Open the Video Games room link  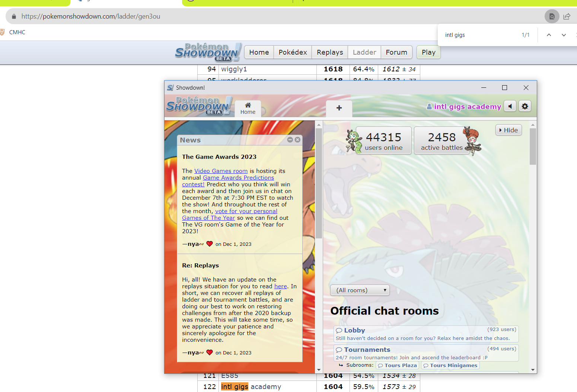coord(221,171)
